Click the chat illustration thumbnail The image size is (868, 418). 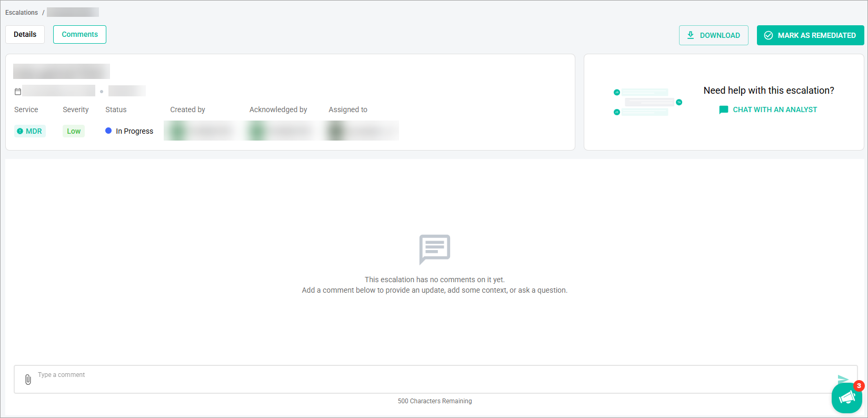[647, 102]
